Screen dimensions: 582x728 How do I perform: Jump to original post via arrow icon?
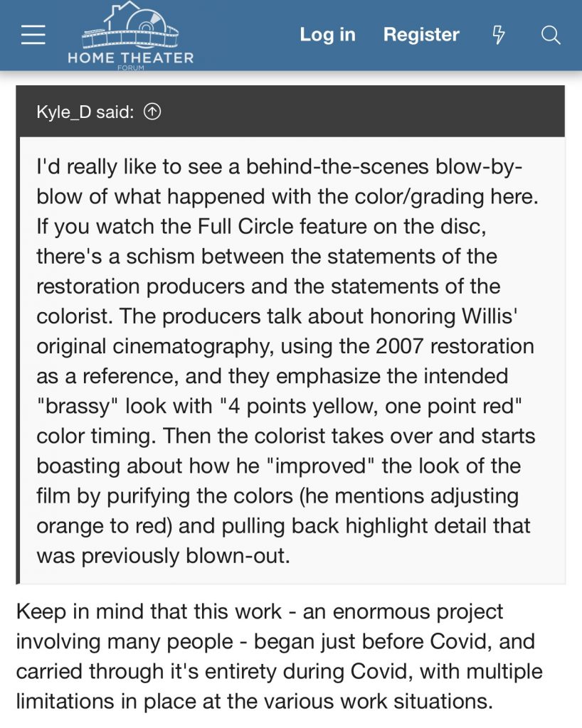[152, 112]
